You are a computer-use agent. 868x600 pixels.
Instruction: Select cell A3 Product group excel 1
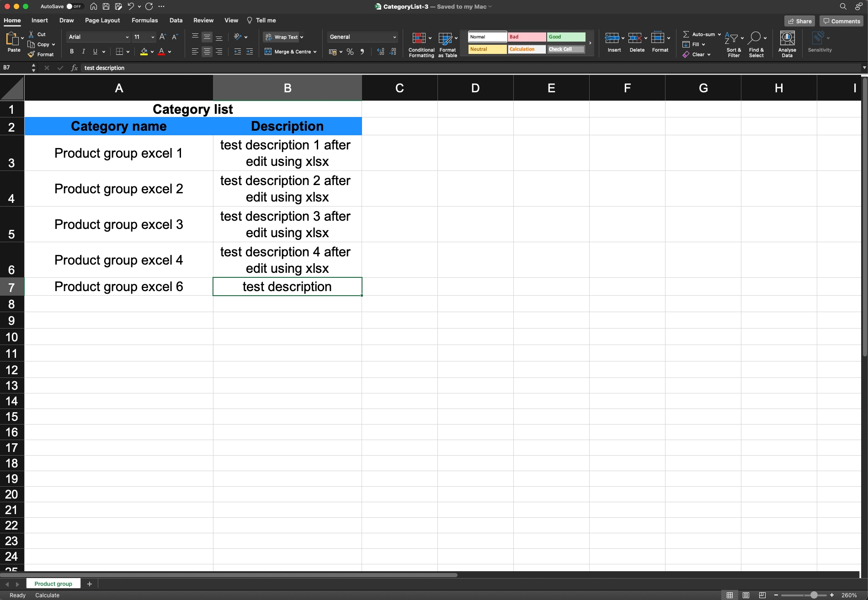[x=118, y=153]
